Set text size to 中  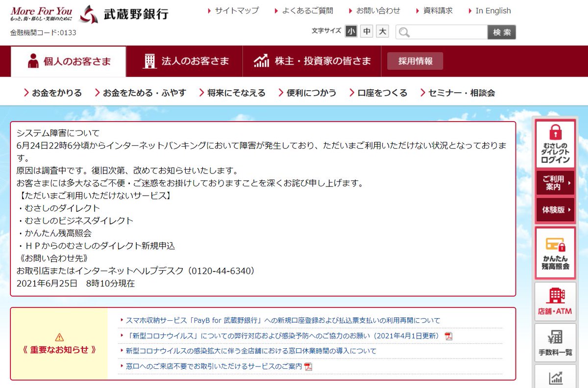tap(367, 31)
